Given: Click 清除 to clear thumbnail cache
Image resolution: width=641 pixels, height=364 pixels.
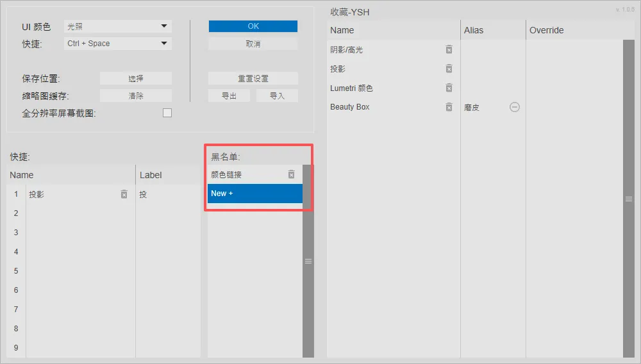Looking at the screenshot, I should (136, 95).
